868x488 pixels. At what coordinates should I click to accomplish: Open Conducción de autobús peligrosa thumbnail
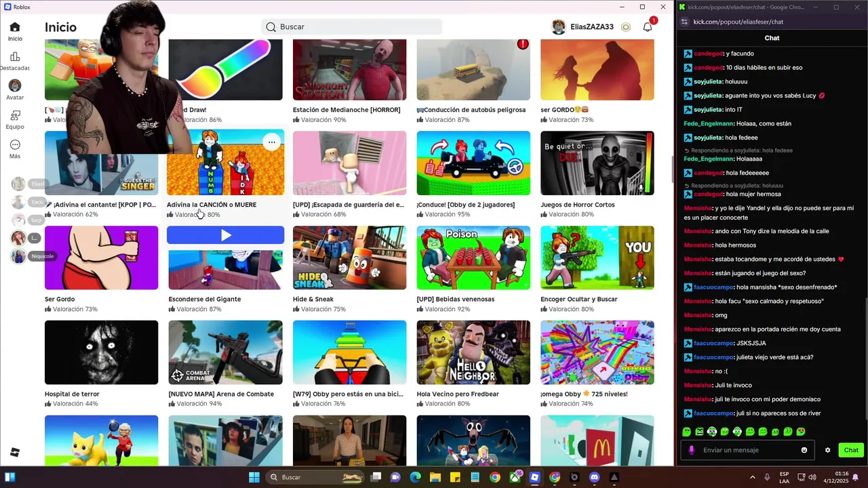[473, 70]
